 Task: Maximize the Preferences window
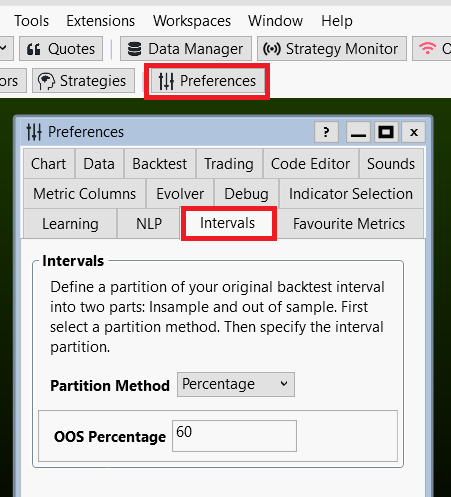pyautogui.click(x=386, y=132)
